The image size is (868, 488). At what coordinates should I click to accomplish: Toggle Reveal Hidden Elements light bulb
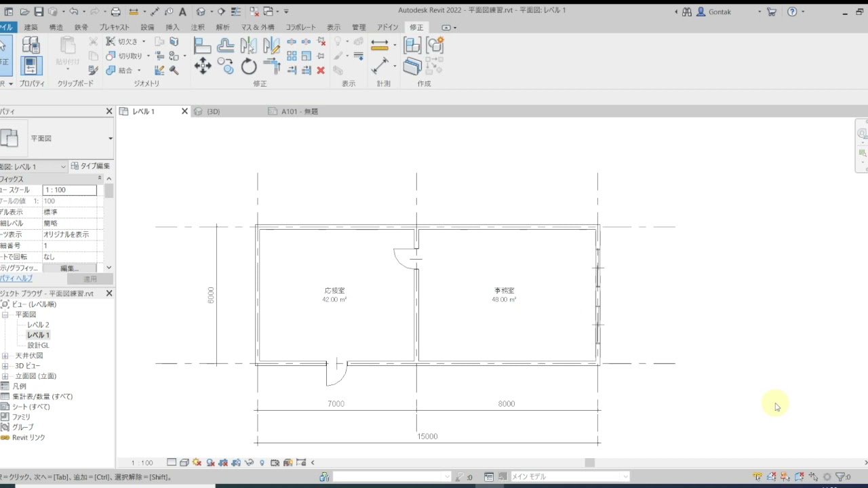click(x=262, y=463)
